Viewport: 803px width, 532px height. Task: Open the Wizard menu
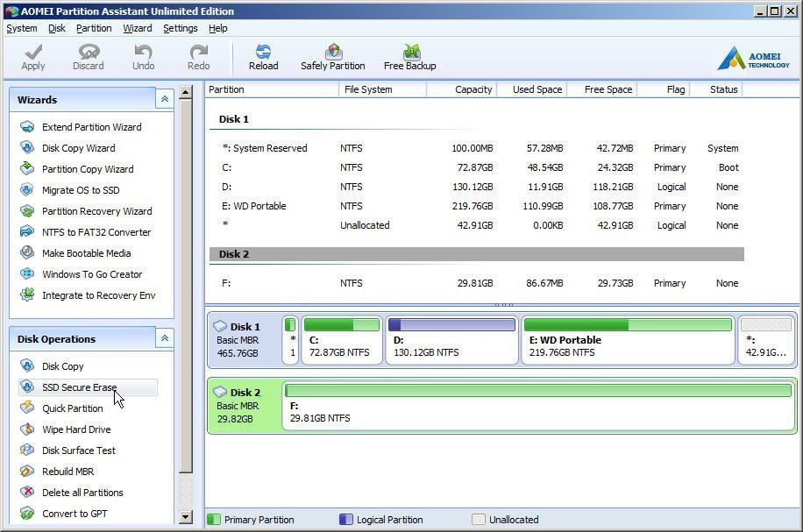pos(138,28)
